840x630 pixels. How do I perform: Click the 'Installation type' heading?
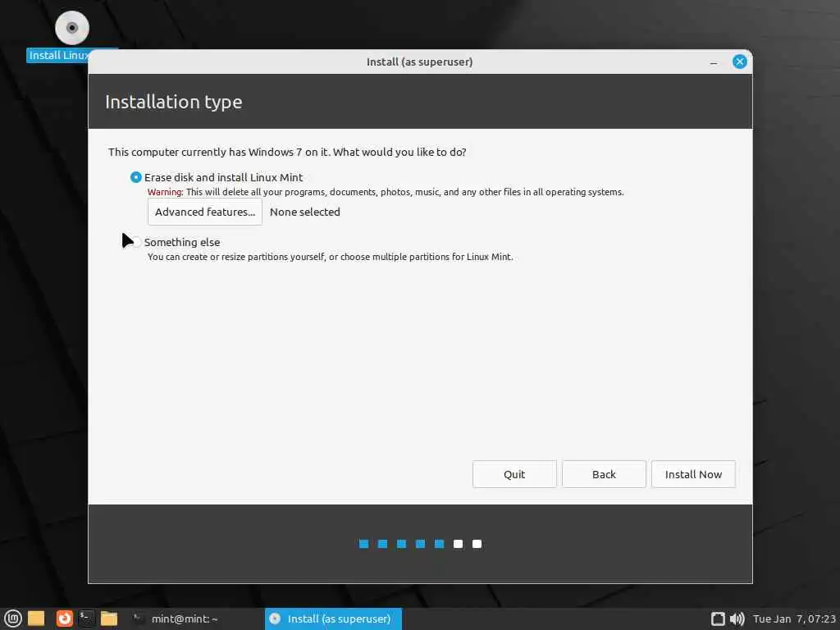click(174, 102)
